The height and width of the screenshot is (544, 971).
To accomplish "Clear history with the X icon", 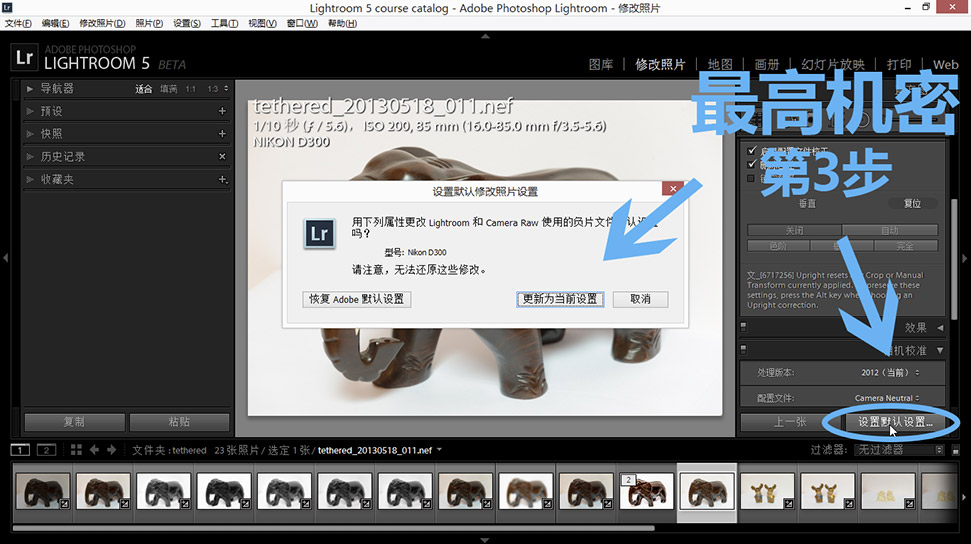I will 222,157.
